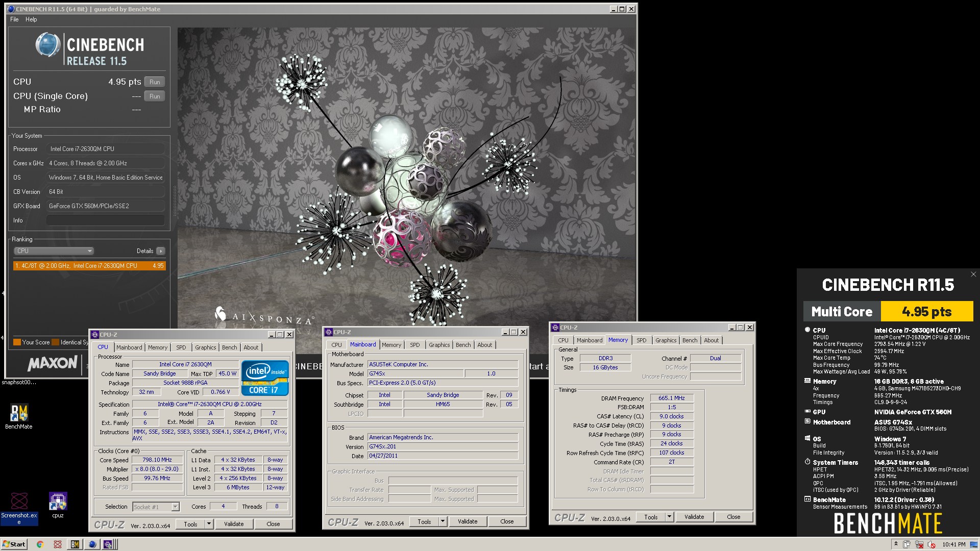This screenshot has height=551, width=980.
Task: Select Memory tab in CPU-Z Mainboard window
Action: (391, 345)
